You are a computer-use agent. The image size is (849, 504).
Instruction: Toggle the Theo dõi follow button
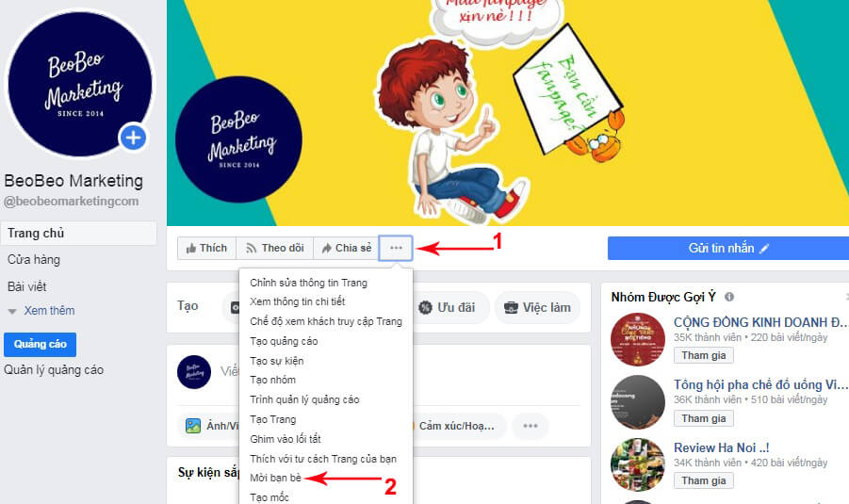pos(274,248)
